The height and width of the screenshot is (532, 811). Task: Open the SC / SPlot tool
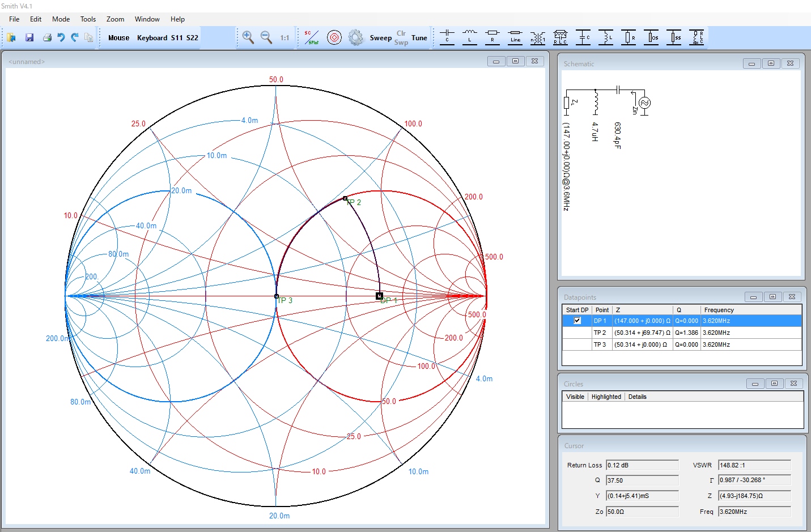(x=312, y=38)
